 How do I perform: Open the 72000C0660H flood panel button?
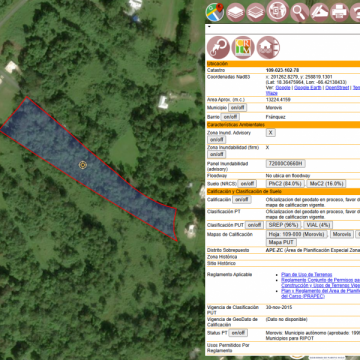(x=286, y=164)
